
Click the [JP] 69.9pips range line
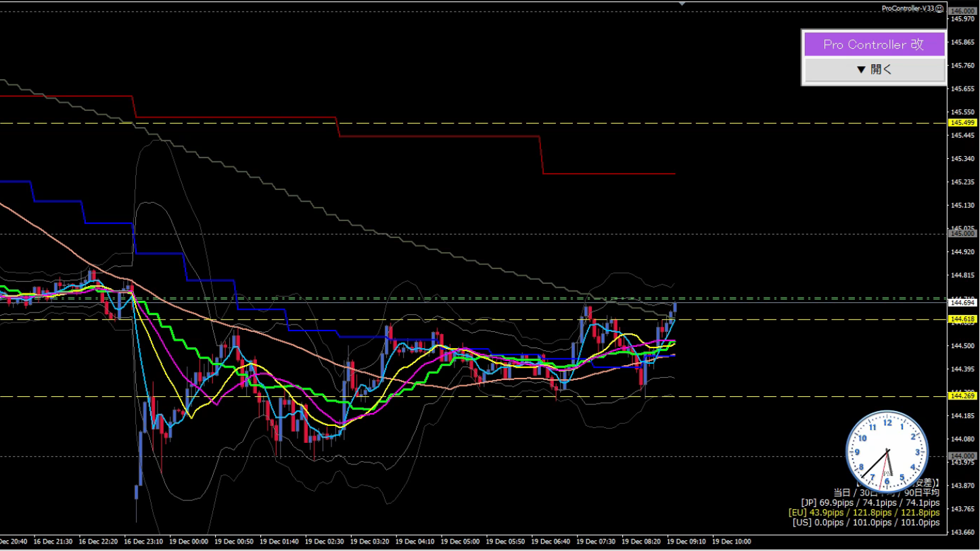point(870,503)
